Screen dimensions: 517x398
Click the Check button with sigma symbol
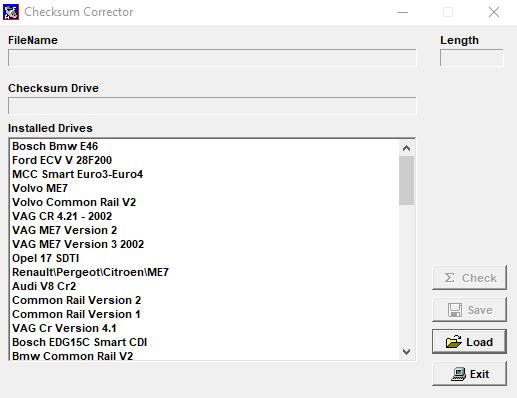click(469, 278)
